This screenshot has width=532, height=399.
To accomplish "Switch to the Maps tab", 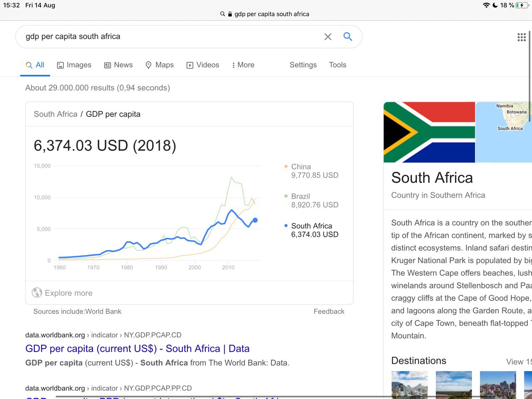I will click(x=160, y=65).
